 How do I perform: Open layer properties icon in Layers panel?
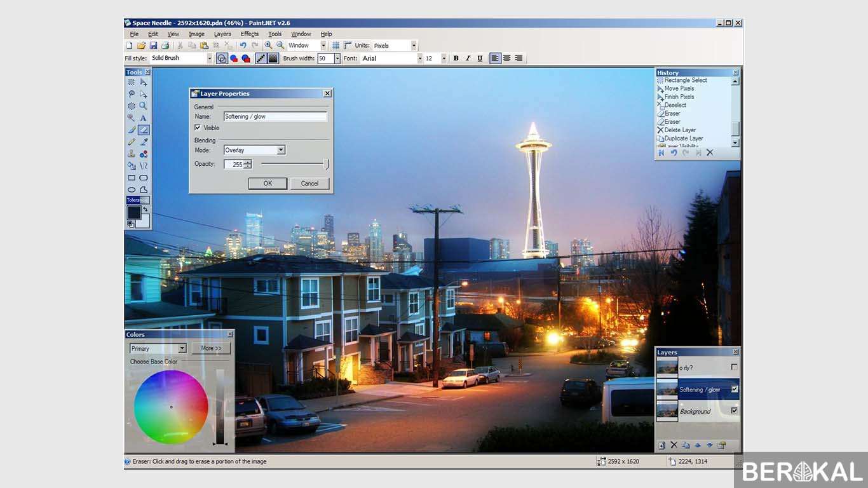[x=722, y=445]
